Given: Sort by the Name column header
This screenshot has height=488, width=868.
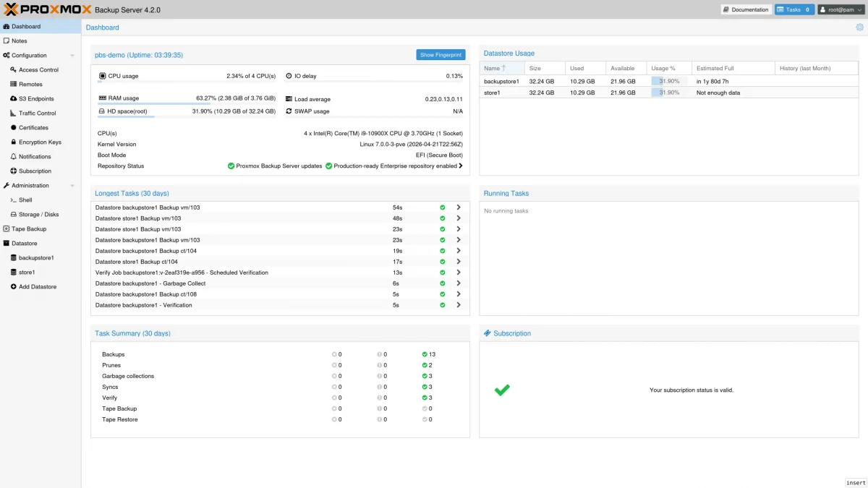Looking at the screenshot, I should 495,68.
